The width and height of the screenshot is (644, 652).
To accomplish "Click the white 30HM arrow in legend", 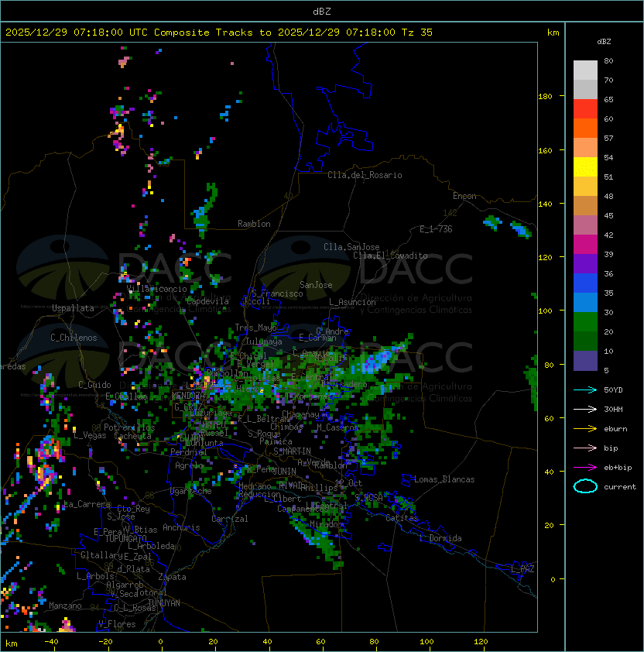I will click(585, 410).
